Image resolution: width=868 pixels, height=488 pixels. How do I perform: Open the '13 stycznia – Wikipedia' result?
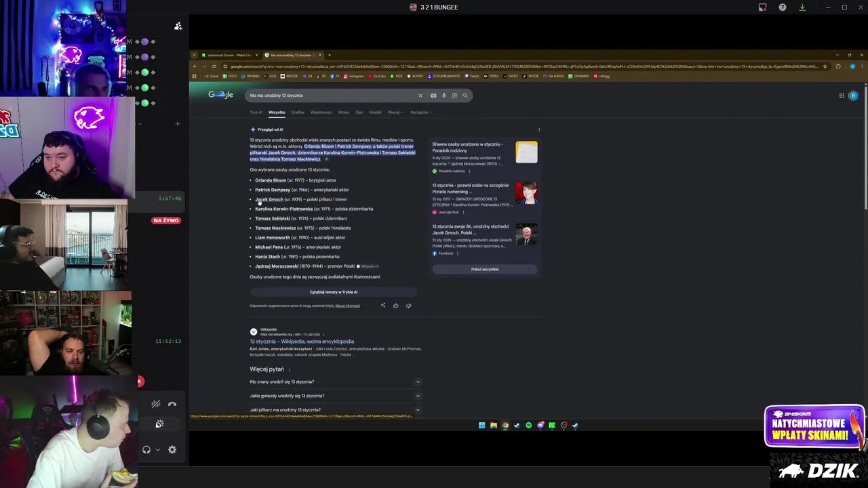(302, 342)
